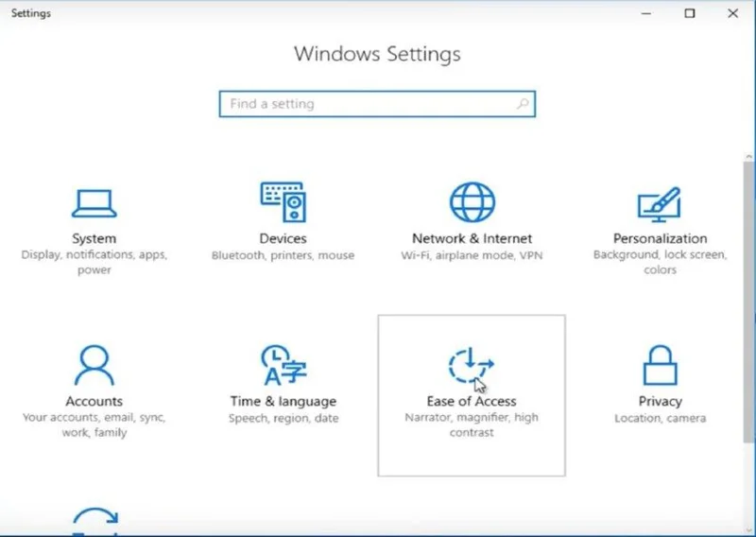Select the Ease of Access label

(x=472, y=401)
